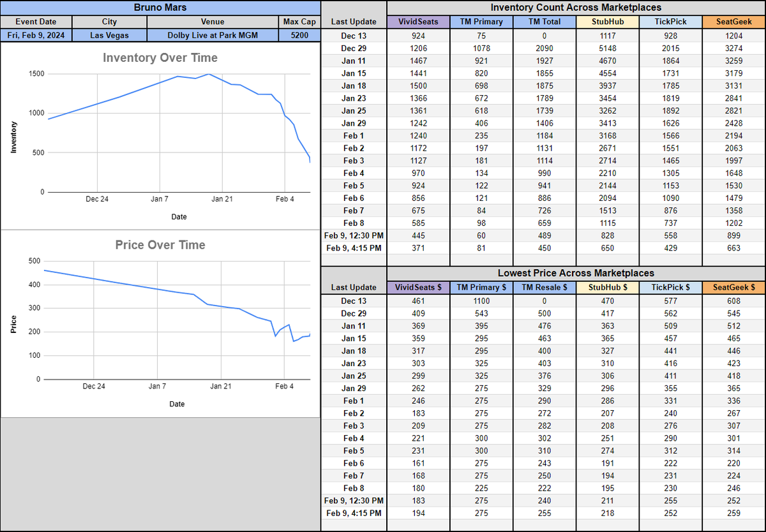This screenshot has width=766, height=532.
Task: Click the 'Lowest Price Across Marketplaces' header
Action: 576,272
